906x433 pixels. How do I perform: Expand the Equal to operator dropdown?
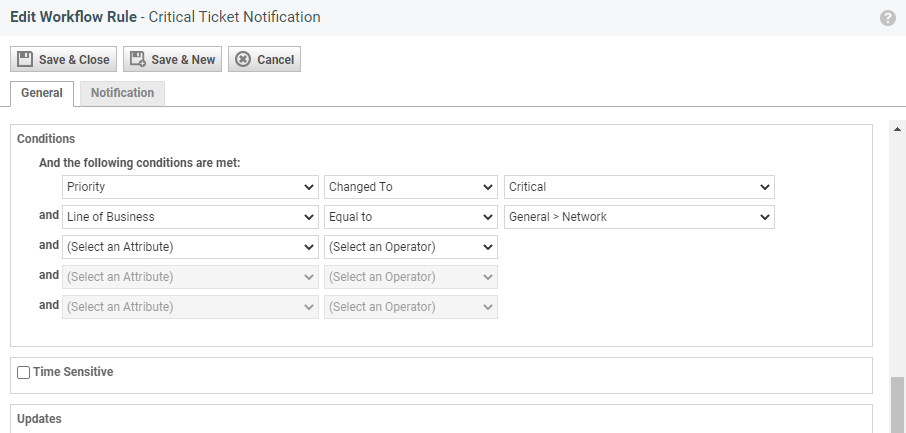coord(410,217)
